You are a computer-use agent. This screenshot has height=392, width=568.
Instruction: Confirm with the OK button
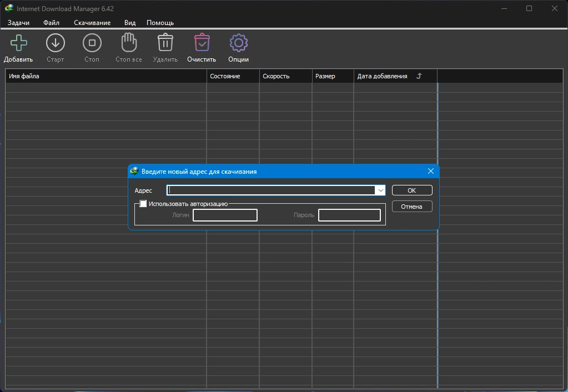pos(412,190)
